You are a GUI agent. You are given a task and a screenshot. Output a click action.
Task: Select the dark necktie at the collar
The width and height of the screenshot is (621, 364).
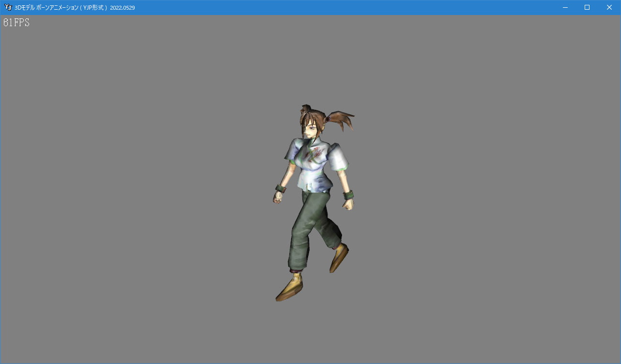[x=309, y=145]
